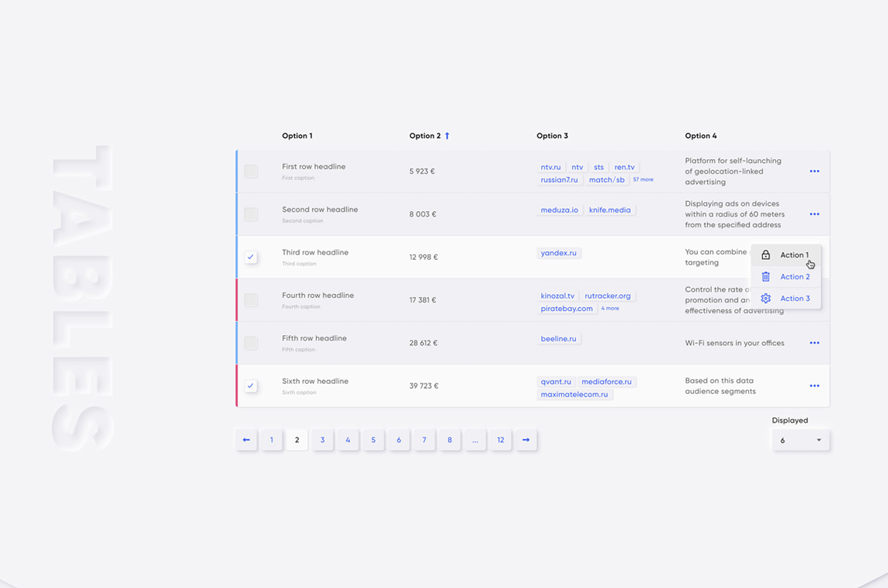Click the qvant.ru tag
Screen dimensions: 888x588
point(556,382)
